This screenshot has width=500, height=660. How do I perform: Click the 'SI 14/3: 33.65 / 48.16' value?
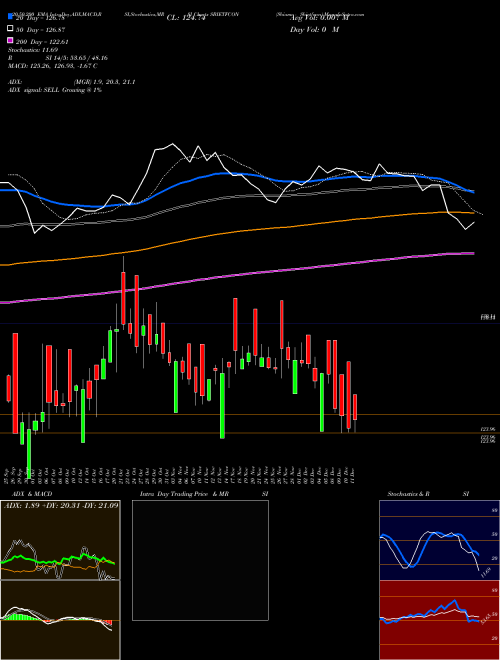pos(77,58)
